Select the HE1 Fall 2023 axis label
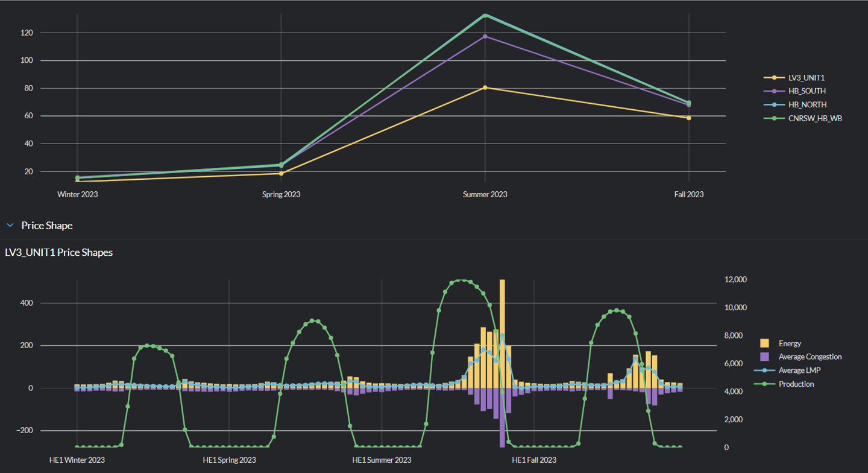The image size is (868, 473). (534, 460)
